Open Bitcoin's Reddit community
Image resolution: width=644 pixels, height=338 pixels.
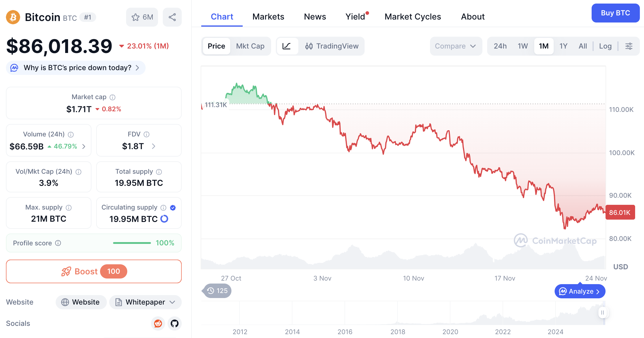click(x=158, y=323)
